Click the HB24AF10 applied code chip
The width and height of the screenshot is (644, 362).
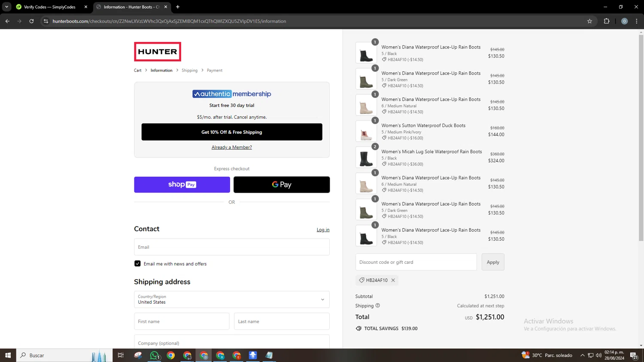pos(377,280)
